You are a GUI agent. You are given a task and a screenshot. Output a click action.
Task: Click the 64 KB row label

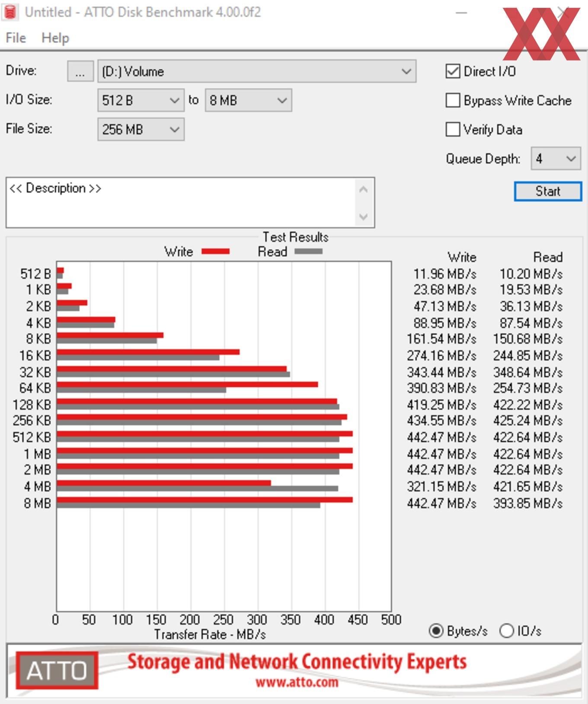pyautogui.click(x=35, y=388)
